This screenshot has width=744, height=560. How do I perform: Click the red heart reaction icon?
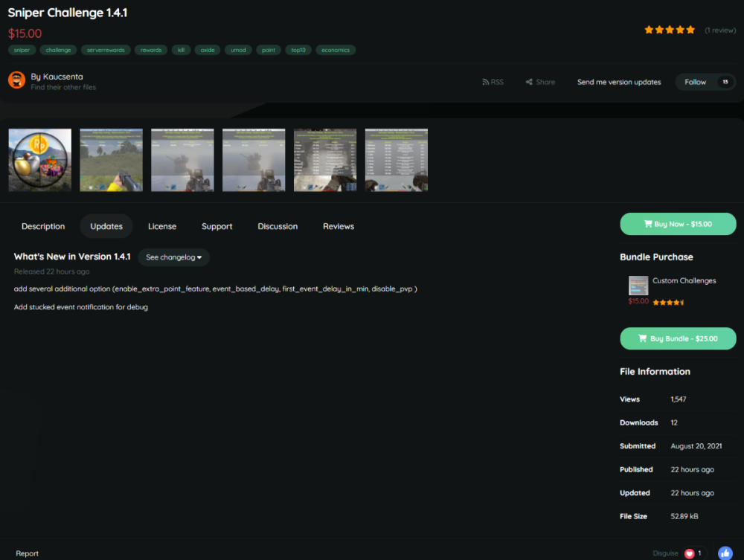[x=689, y=553]
